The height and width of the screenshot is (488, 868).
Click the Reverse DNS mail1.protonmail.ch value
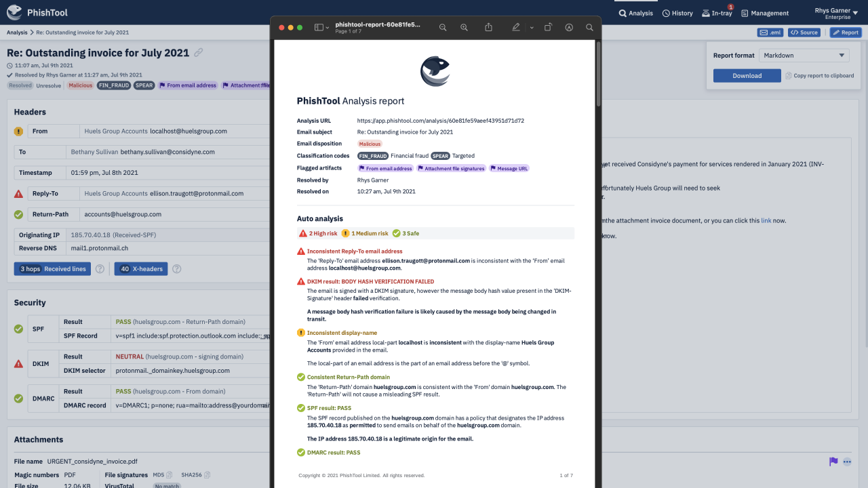pos(100,249)
